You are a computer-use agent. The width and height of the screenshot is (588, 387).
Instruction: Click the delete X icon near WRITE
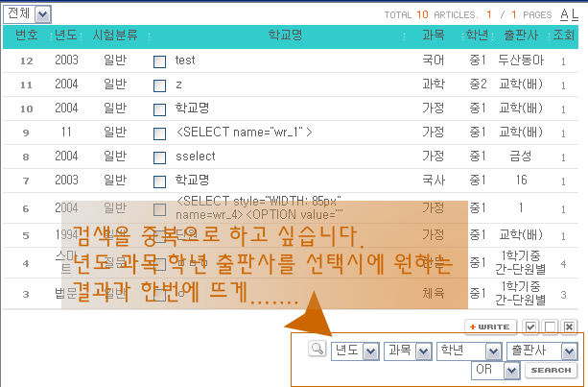[569, 327]
